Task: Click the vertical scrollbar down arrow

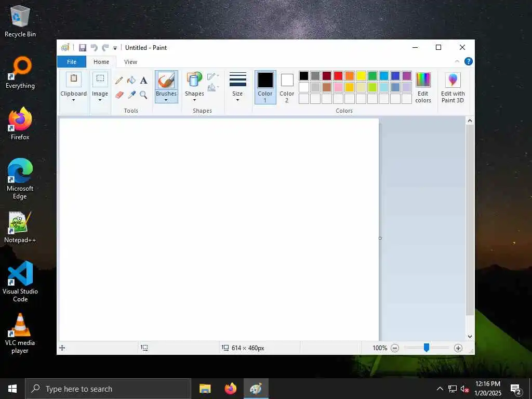Action: (470, 337)
